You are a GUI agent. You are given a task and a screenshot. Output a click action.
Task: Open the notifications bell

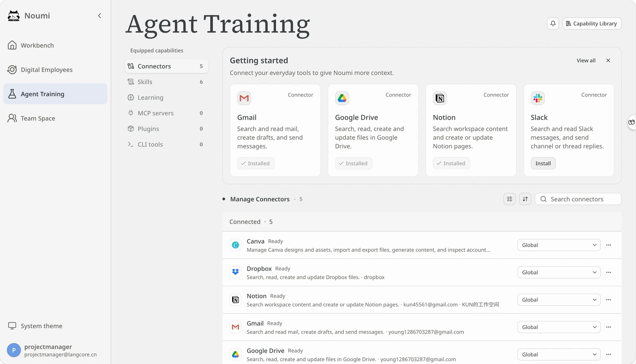[x=553, y=23]
